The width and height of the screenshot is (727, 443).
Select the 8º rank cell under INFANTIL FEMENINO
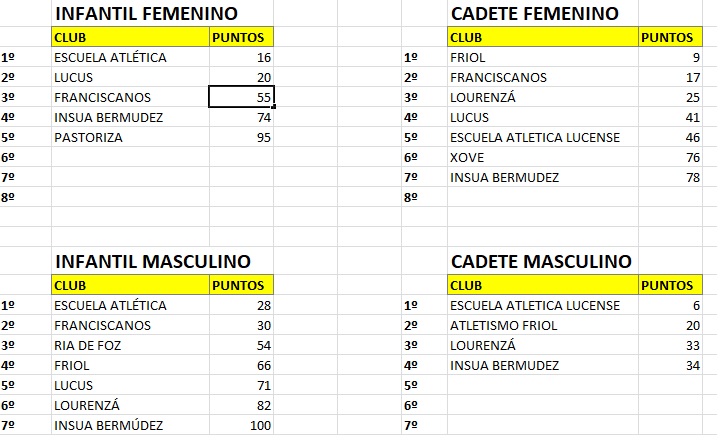(26, 197)
